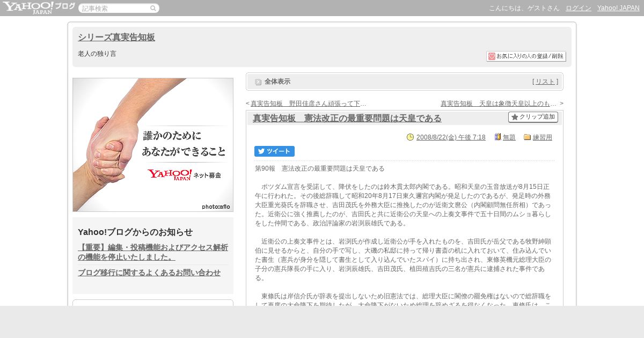Click the Yahoo! JAPAN ブログ logo
The width and height of the screenshot is (644, 338).
click(x=39, y=8)
